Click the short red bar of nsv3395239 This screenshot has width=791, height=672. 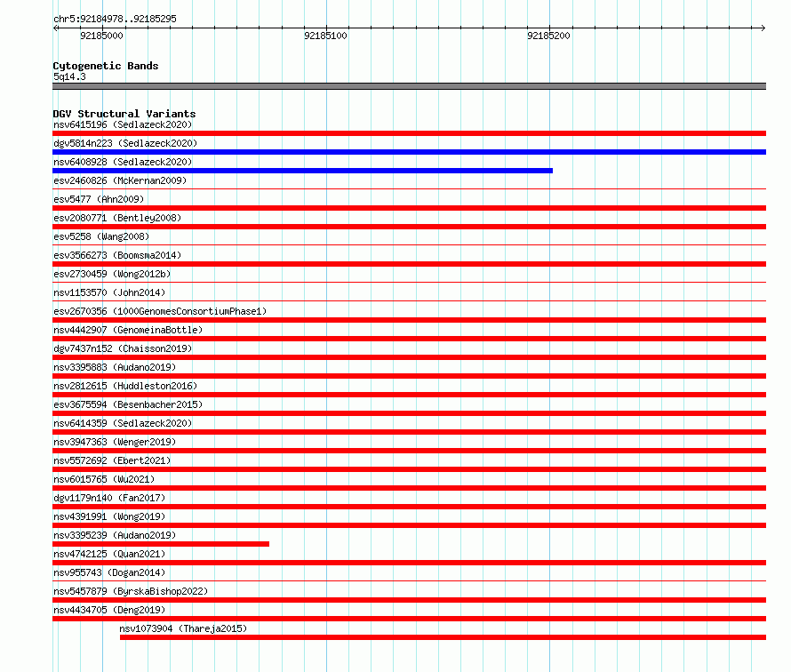pyautogui.click(x=161, y=544)
